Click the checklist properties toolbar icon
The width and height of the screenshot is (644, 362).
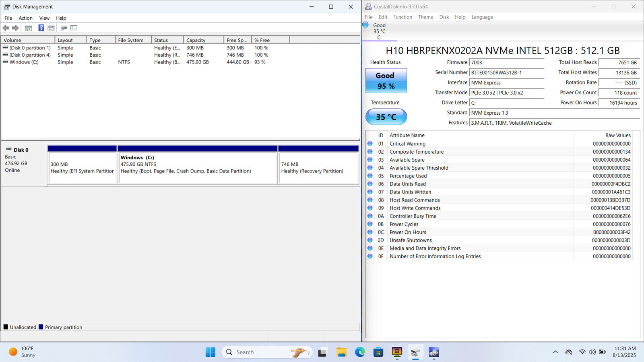click(74, 28)
